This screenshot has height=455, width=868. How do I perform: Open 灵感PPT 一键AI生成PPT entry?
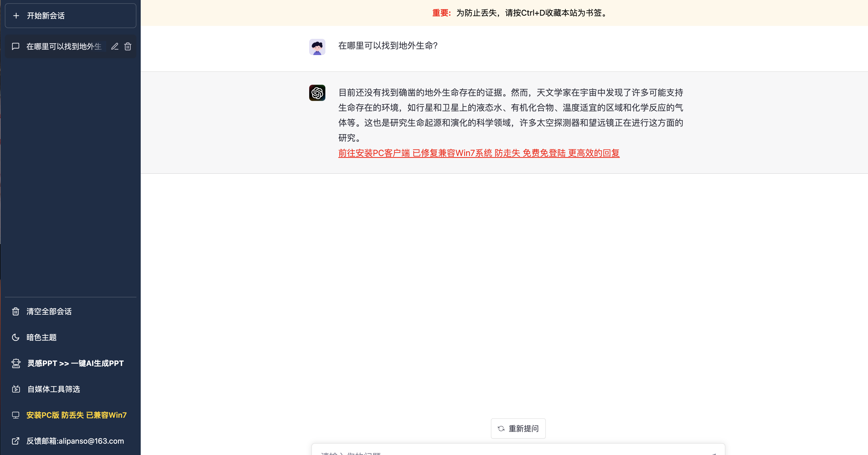coord(75,363)
